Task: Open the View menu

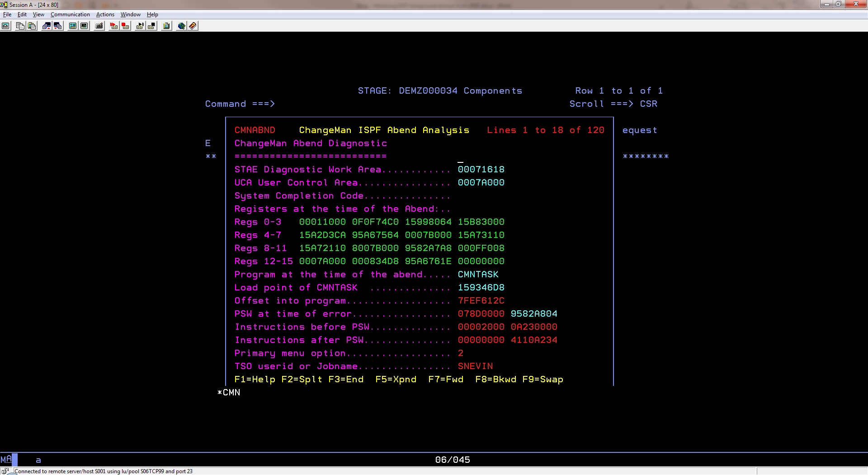Action: point(38,14)
